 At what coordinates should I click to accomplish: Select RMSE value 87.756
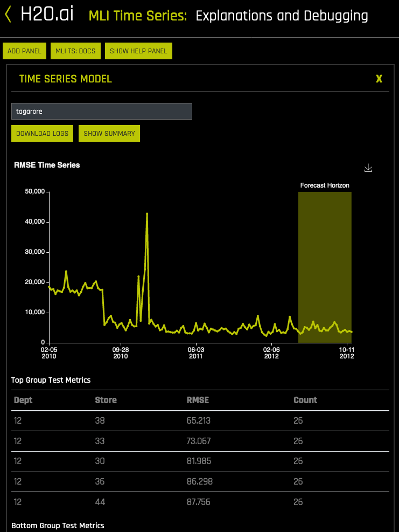coord(199,502)
